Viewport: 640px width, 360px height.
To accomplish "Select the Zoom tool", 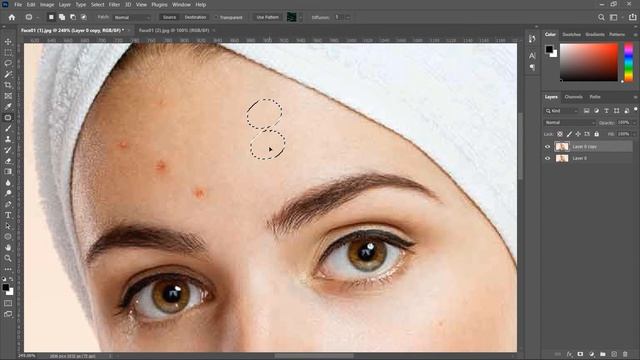I will 8,258.
